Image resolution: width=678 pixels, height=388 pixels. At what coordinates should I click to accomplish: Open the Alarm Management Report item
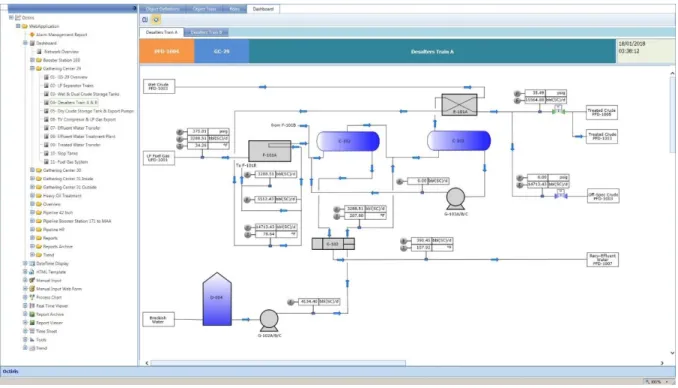61,35
